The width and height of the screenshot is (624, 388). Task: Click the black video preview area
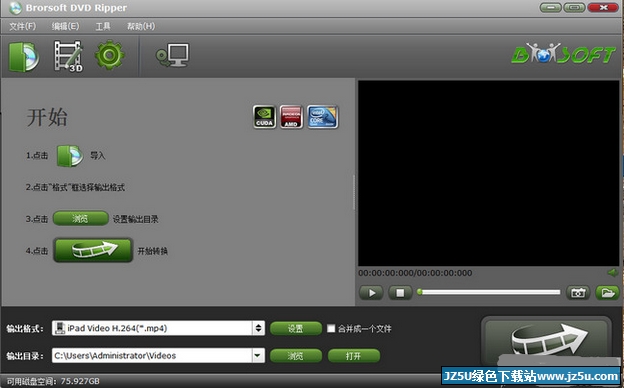(489, 173)
